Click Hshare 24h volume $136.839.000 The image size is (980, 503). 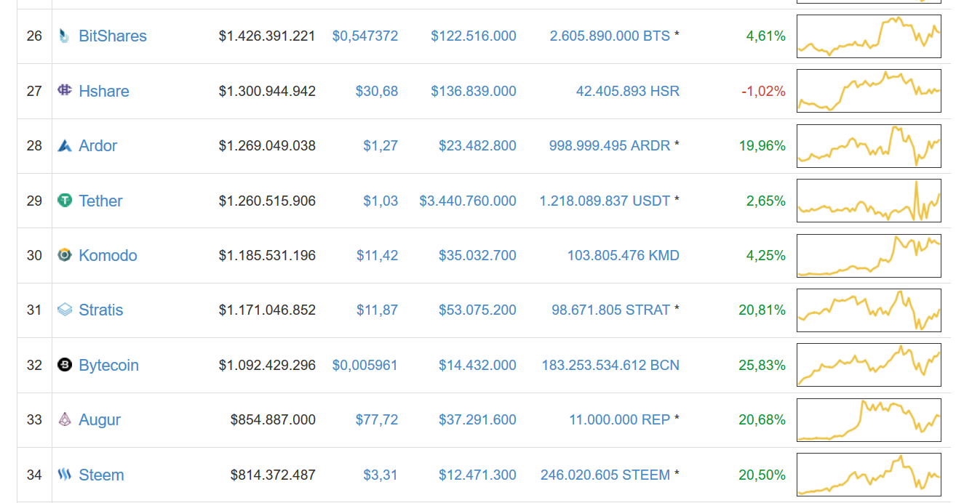click(x=474, y=91)
